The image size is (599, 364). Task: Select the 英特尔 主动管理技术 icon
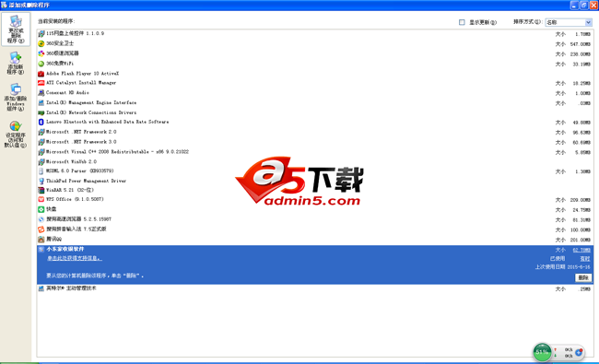click(x=41, y=288)
